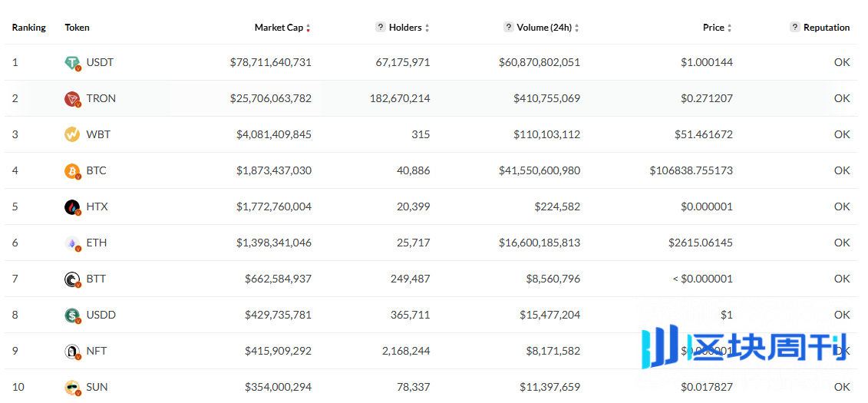
Task: Click the SUN token logo icon
Action: pyautogui.click(x=72, y=387)
